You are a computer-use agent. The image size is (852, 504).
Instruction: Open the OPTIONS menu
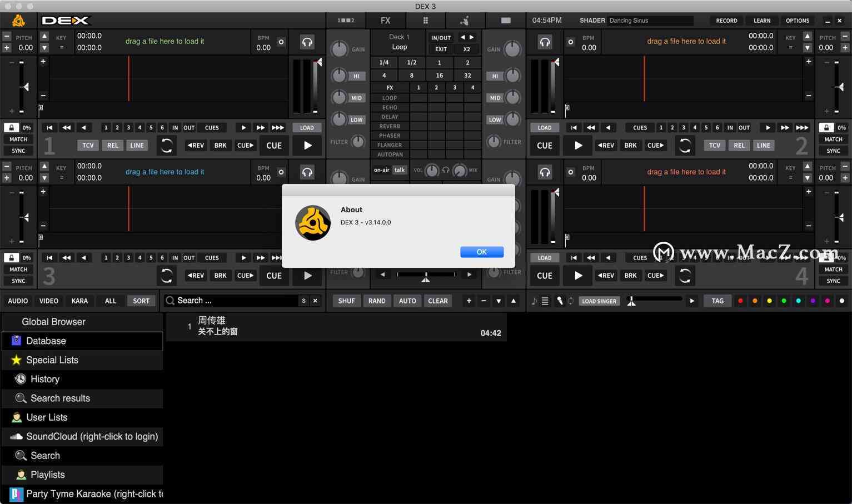coord(798,21)
